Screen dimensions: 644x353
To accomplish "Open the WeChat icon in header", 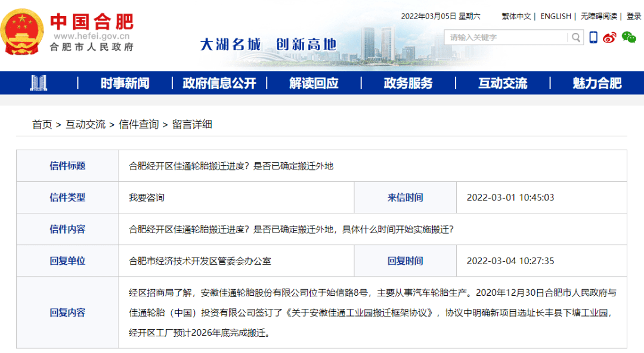I will (x=629, y=37).
